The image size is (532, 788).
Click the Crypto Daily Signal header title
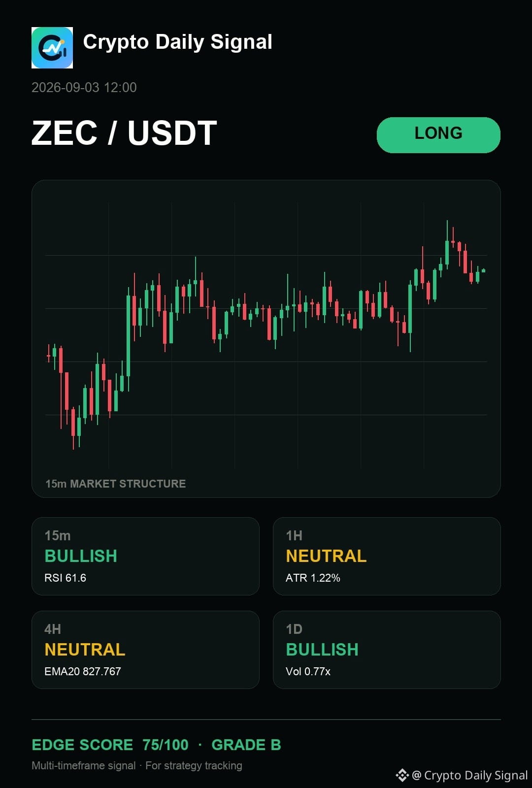pos(177,42)
